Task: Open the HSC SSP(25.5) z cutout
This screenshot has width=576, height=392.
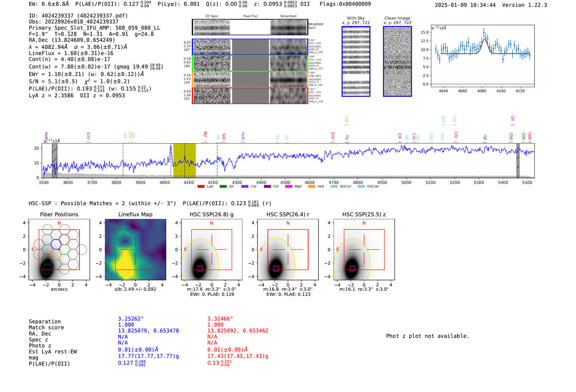Action: [x=364, y=249]
